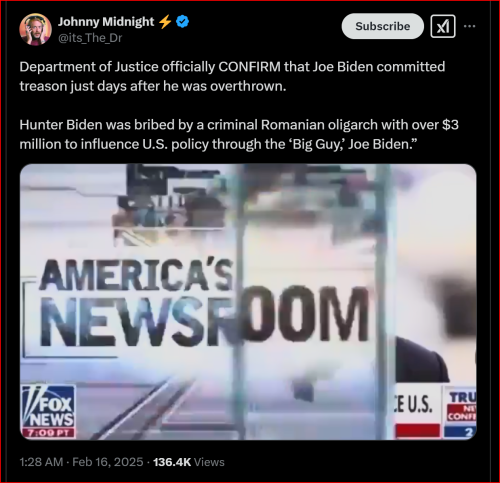Click the lightning bolt emoji beside name
Viewport: 500px width, 483px height.
point(165,22)
